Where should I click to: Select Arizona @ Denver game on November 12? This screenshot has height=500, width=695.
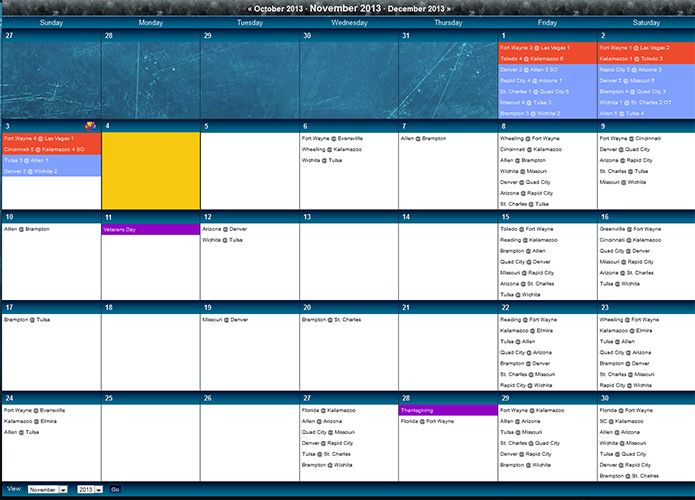[x=224, y=229]
